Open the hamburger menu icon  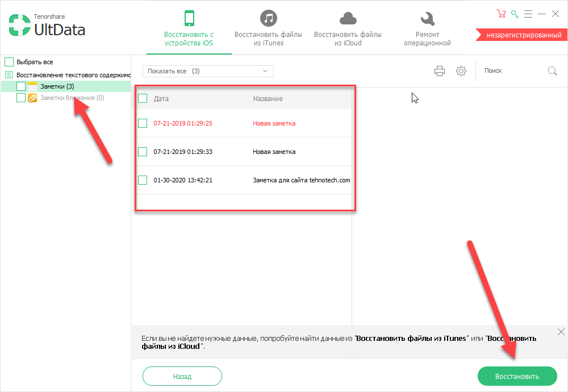pos(528,14)
